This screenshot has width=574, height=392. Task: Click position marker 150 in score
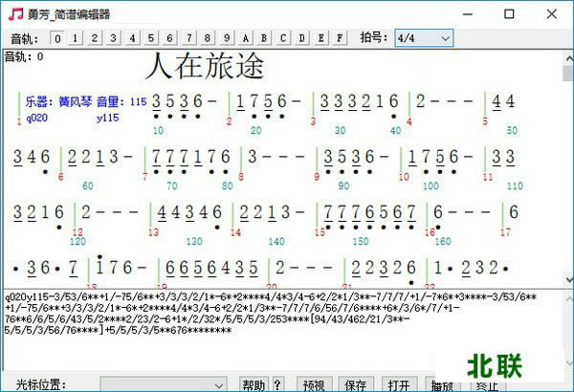361,241
